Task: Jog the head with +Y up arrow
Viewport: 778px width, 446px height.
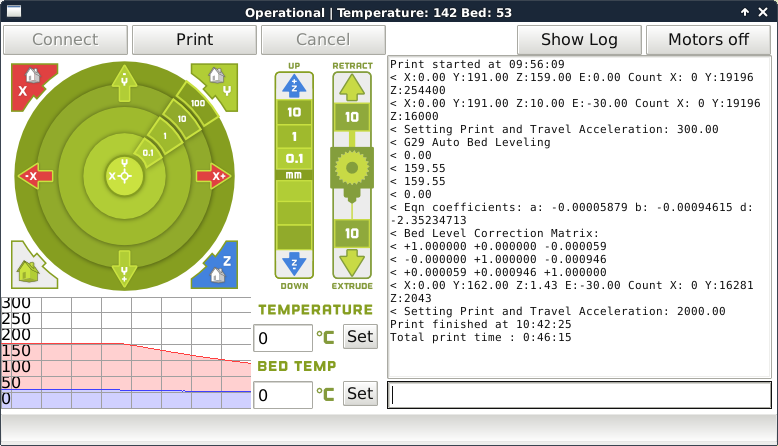Action: point(124,84)
